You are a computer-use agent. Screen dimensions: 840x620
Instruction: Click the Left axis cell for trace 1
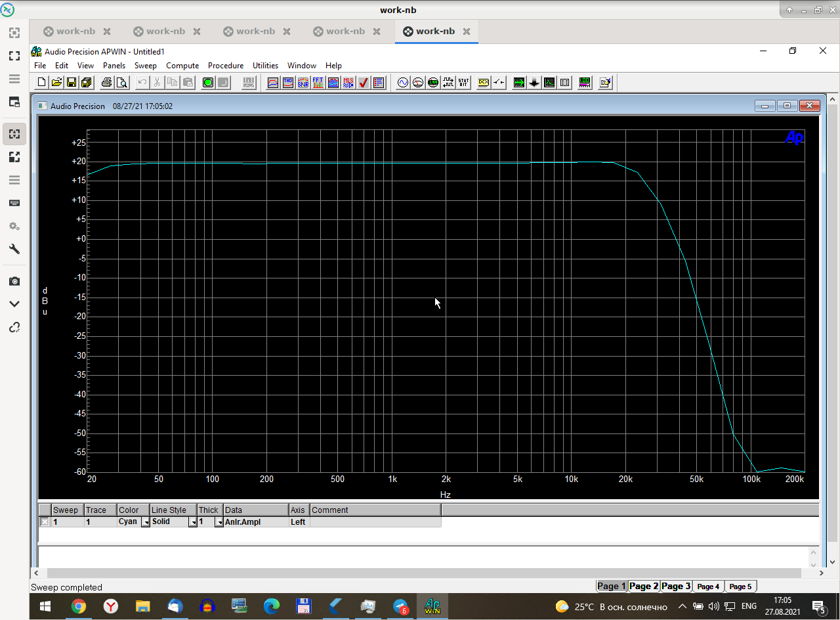coord(299,522)
